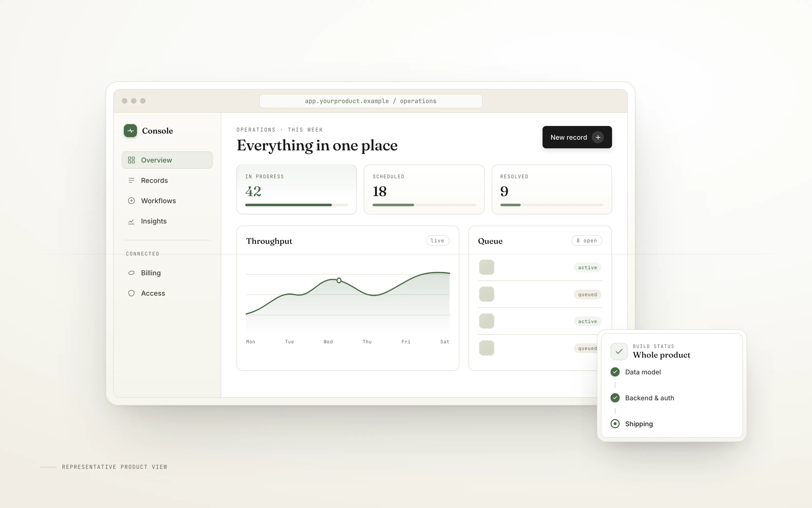Click the third queue item thumbnail
The height and width of the screenshot is (508, 812).
coord(486,321)
